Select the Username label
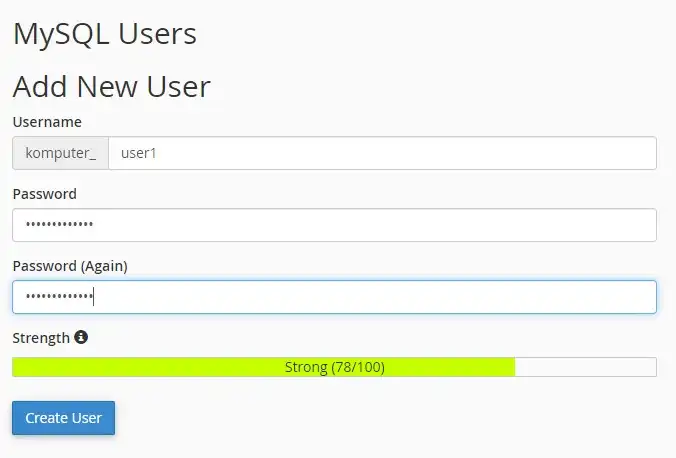Screen dimensions: 676x458 click(x=47, y=122)
